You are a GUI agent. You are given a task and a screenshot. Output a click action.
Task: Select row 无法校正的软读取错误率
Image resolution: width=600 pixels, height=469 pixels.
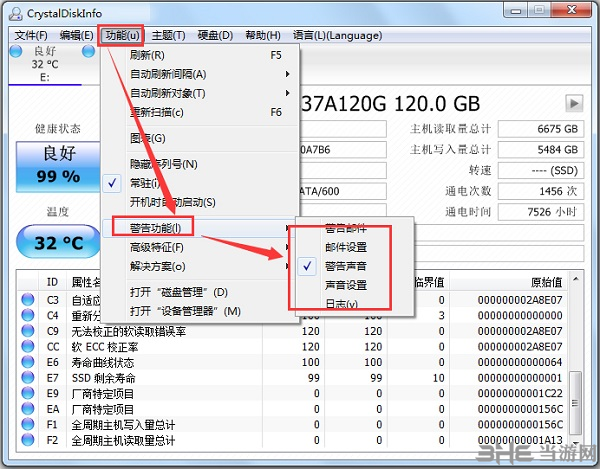(293, 331)
